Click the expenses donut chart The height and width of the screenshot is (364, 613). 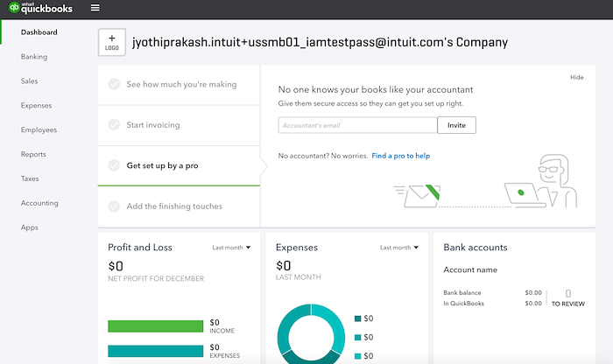[311, 334]
